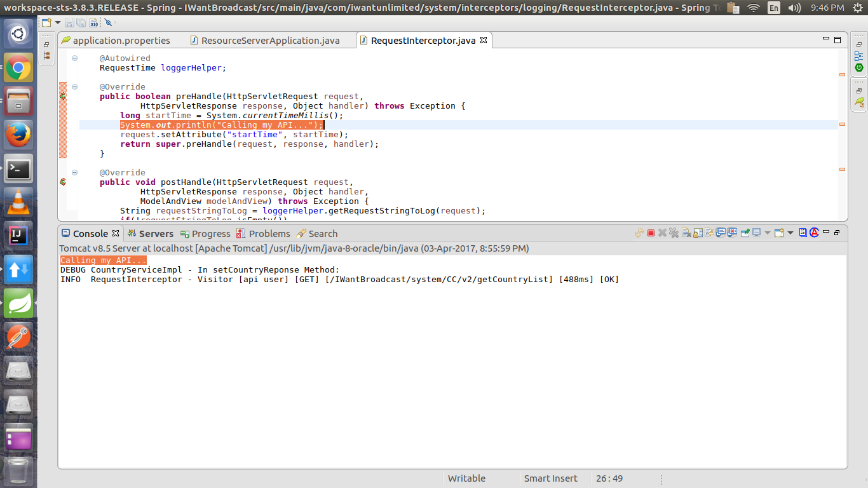Close the RequestInterceptor.java tab
The image size is (868, 488).
point(483,40)
